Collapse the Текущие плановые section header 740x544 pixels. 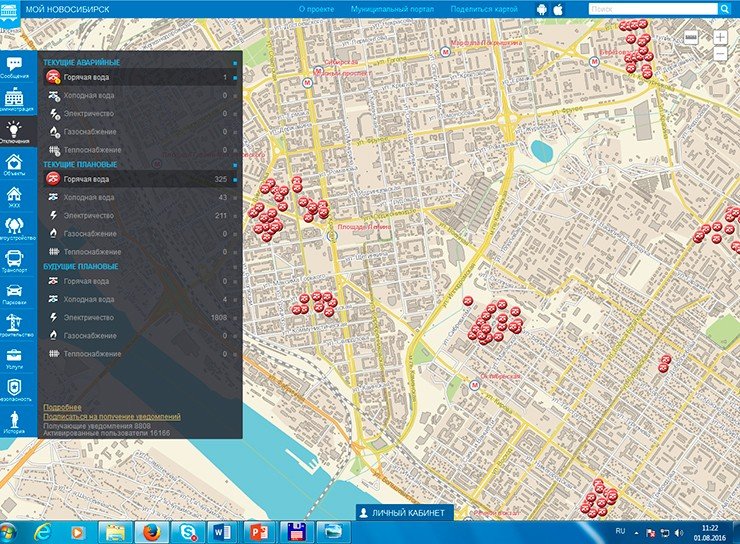(80, 164)
